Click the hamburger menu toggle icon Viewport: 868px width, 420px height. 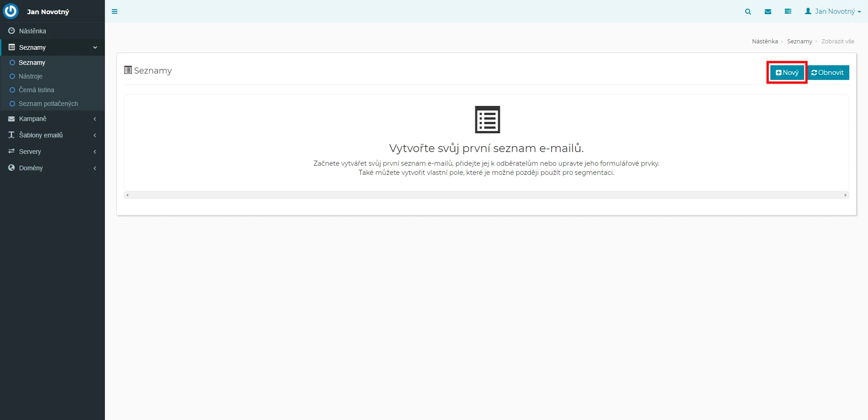tap(114, 11)
